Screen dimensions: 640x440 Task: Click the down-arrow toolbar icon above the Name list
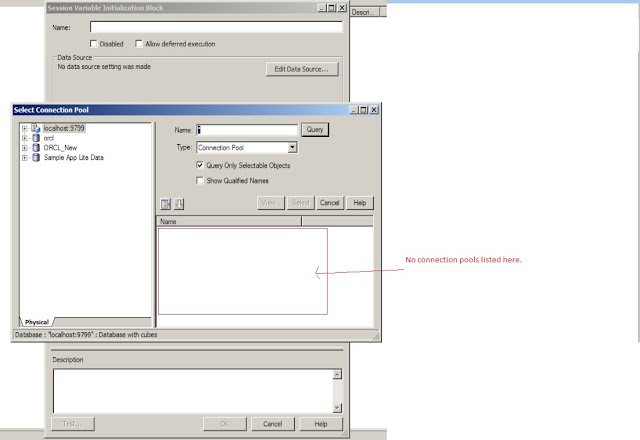[x=179, y=204]
